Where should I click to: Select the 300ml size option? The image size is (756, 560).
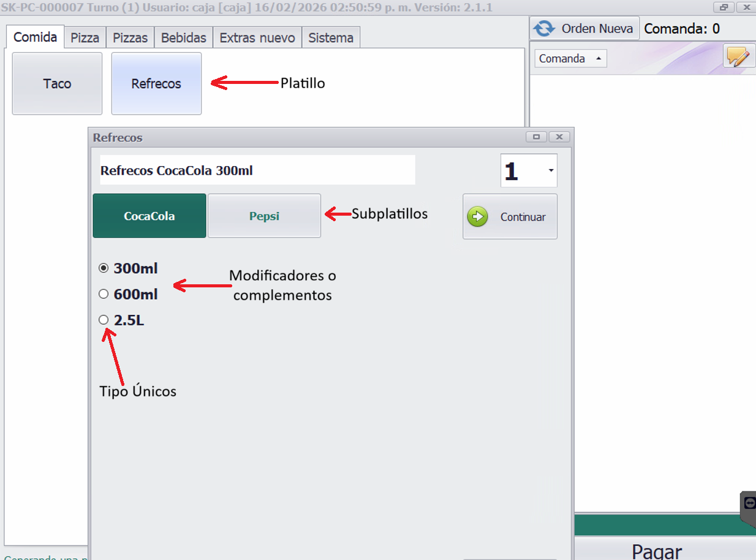pyautogui.click(x=104, y=268)
